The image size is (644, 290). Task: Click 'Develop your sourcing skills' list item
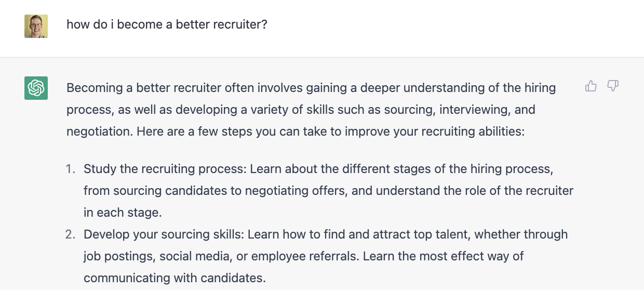click(x=164, y=234)
